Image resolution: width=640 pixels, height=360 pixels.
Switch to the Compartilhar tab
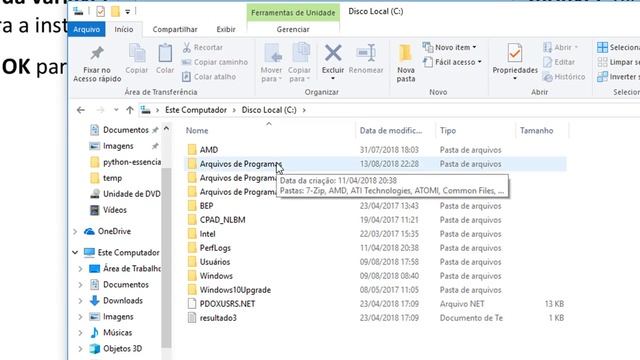[175, 29]
